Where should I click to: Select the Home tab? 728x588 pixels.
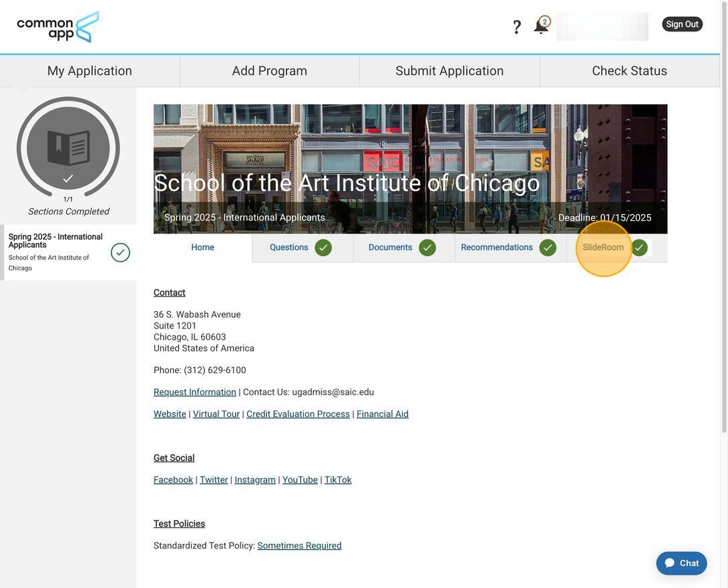point(203,248)
